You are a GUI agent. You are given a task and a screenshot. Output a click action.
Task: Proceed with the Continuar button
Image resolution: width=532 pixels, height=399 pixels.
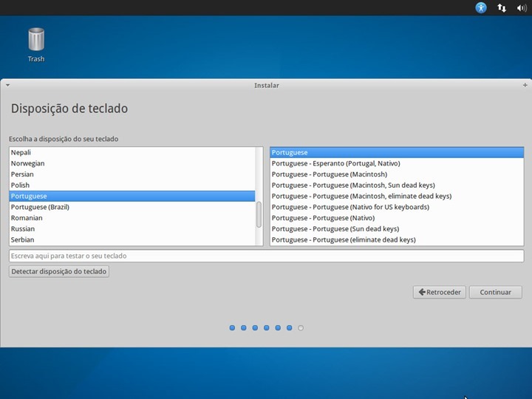(x=495, y=292)
